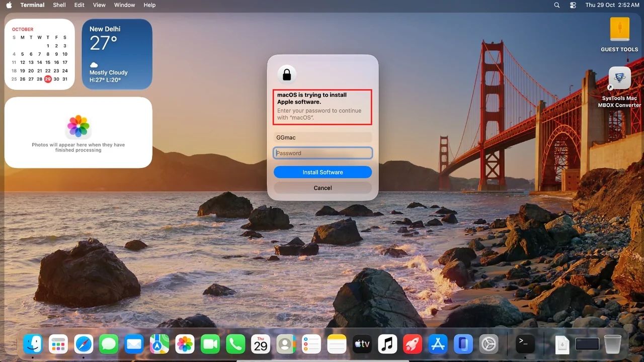Screen dimensions: 644x362
Task: Open Downloads stack in the dock
Action: point(562,344)
